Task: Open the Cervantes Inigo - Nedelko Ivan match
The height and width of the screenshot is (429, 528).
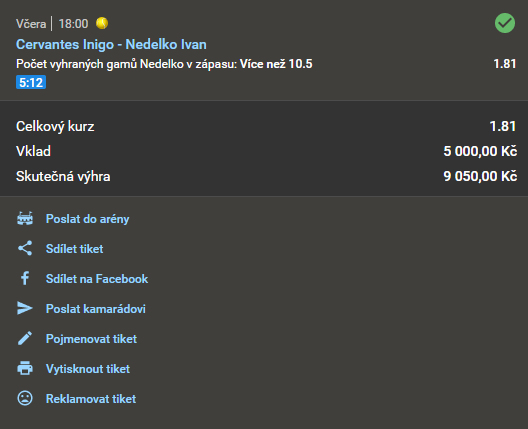Action: pyautogui.click(x=111, y=44)
